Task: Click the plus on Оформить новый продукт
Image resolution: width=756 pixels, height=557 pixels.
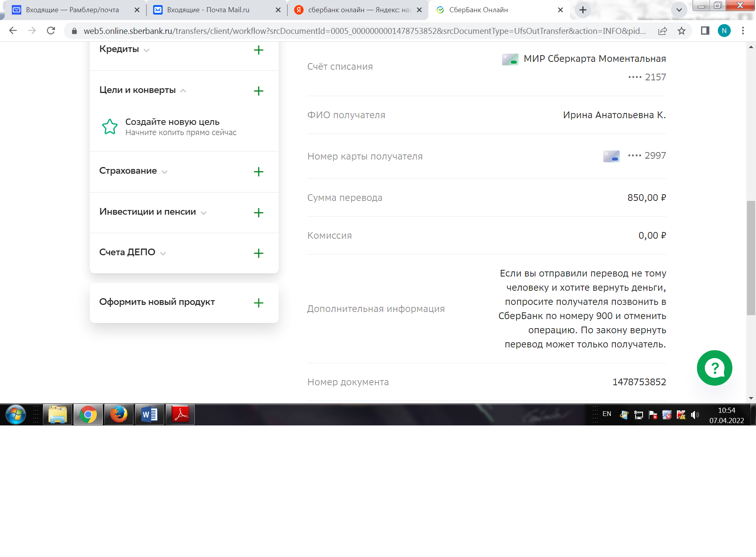Action: click(258, 303)
